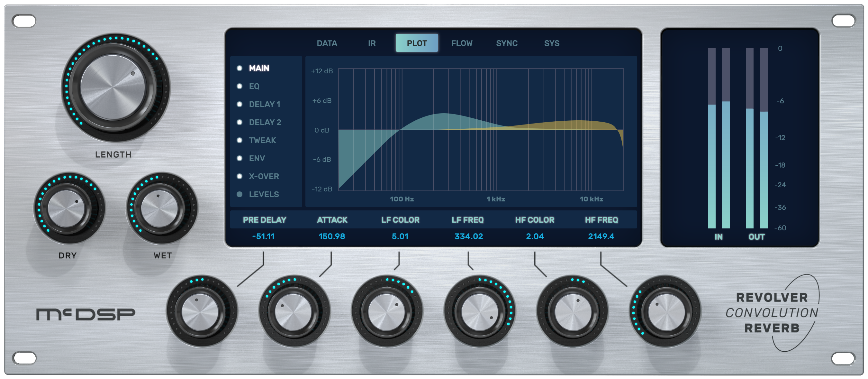Open the SYNC tab
Screen dimensions: 868x379
(x=506, y=43)
